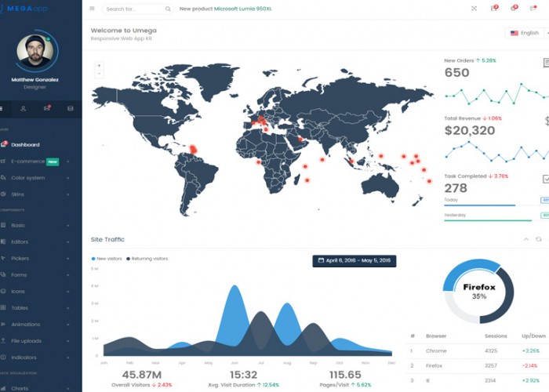Screen dimensions: 549x392
Task: Expand the Animations submenu arrow
Action: (68, 325)
